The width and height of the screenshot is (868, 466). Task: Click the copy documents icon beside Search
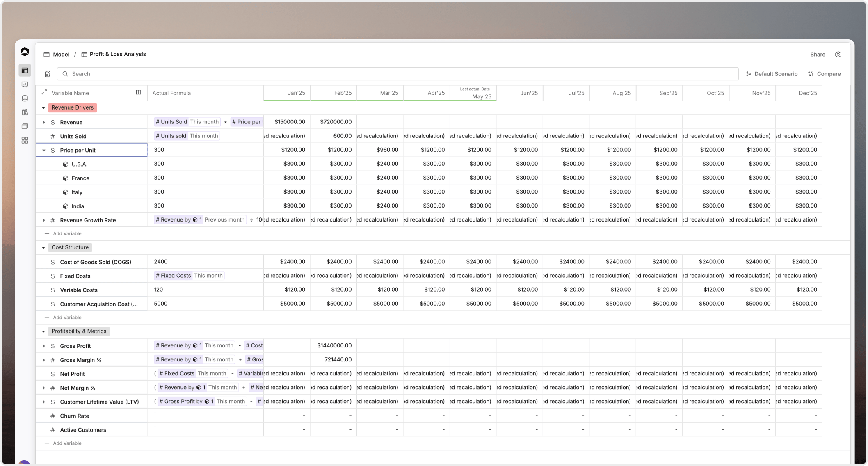(48, 74)
